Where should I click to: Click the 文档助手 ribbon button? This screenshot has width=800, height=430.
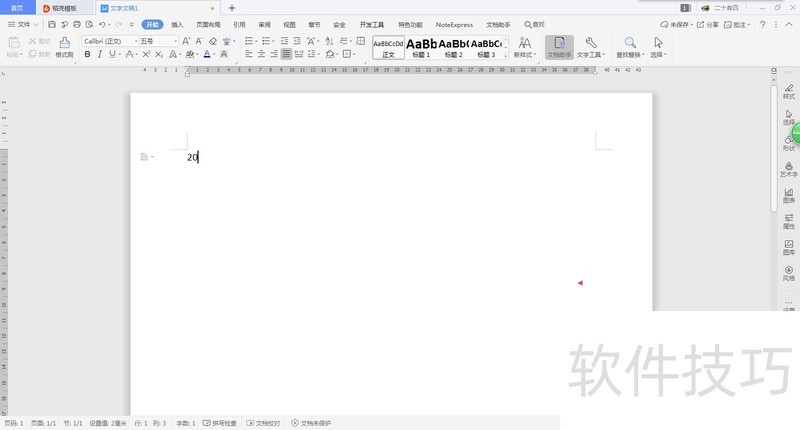tap(559, 47)
